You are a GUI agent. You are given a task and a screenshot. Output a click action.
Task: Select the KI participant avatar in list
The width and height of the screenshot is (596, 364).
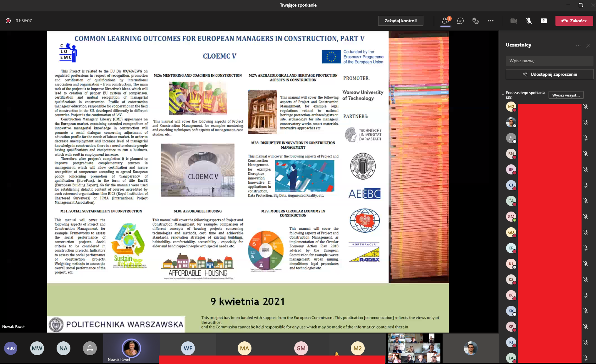pyautogui.click(x=511, y=342)
